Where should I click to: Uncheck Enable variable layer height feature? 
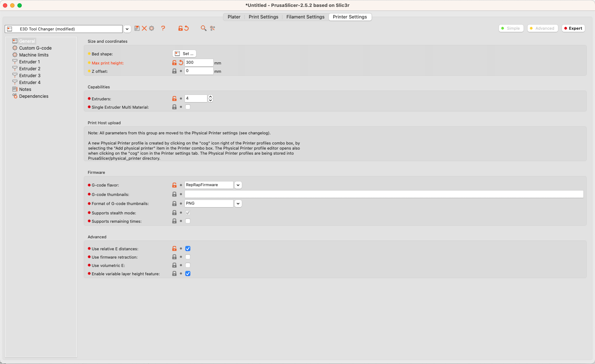[x=188, y=273]
